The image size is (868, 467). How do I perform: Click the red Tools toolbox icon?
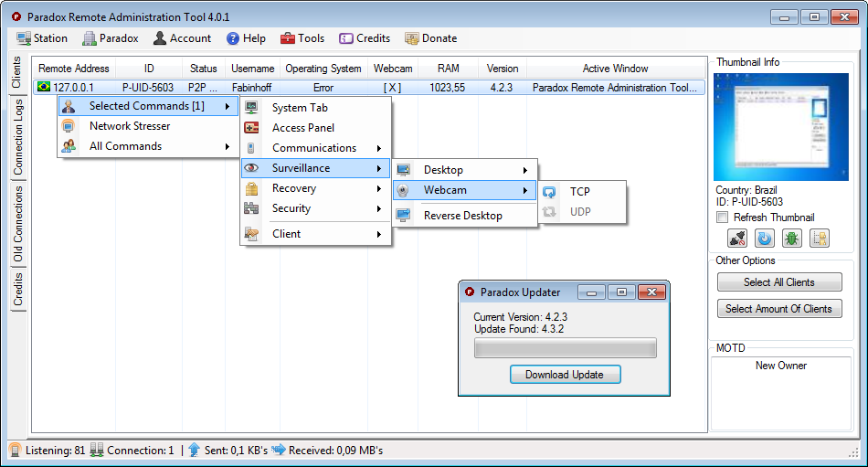[x=287, y=38]
